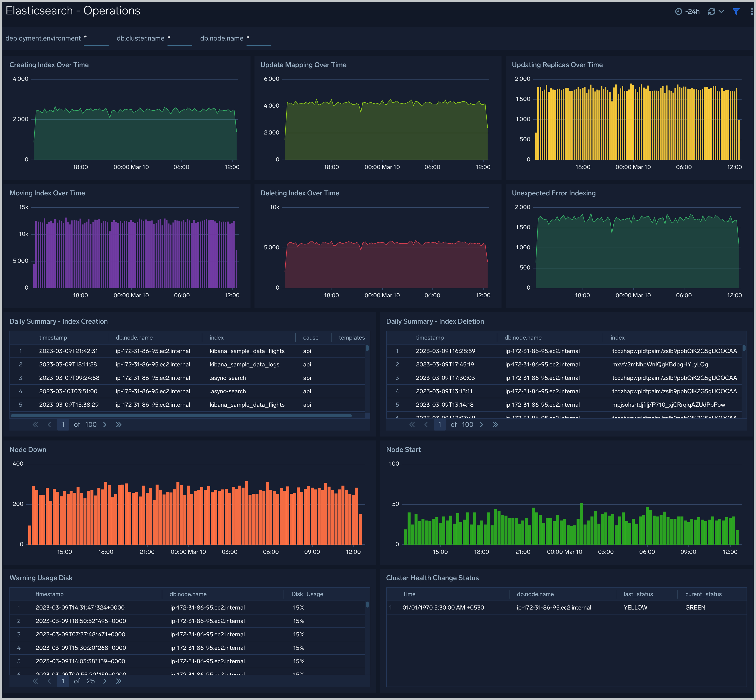Edit the deployment.environment filter field

(x=96, y=39)
